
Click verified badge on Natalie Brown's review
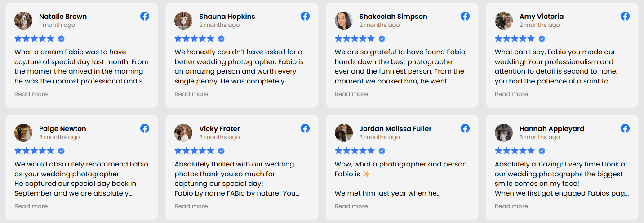tap(62, 39)
